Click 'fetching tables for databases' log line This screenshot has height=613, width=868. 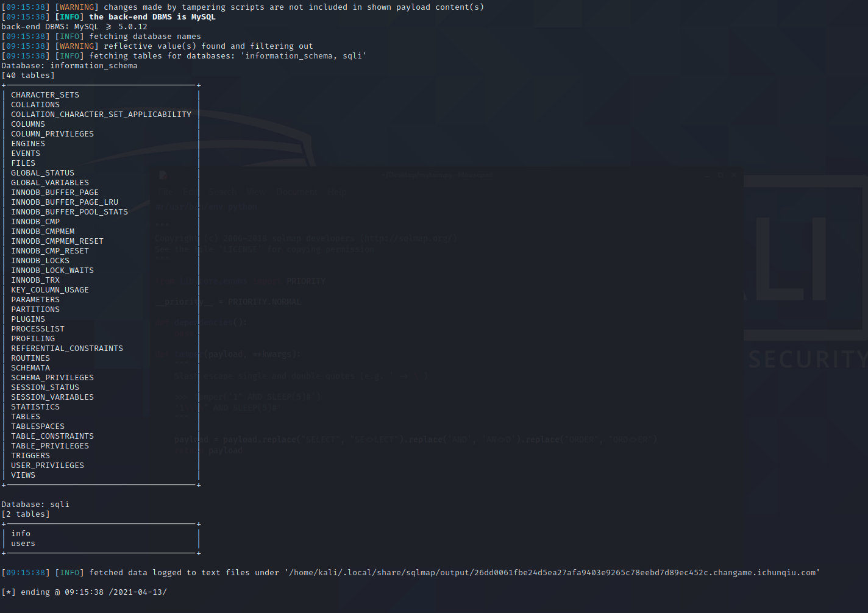pyautogui.click(x=184, y=56)
